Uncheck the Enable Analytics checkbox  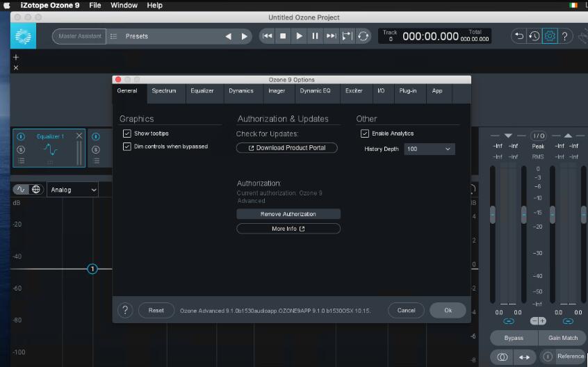pos(364,133)
